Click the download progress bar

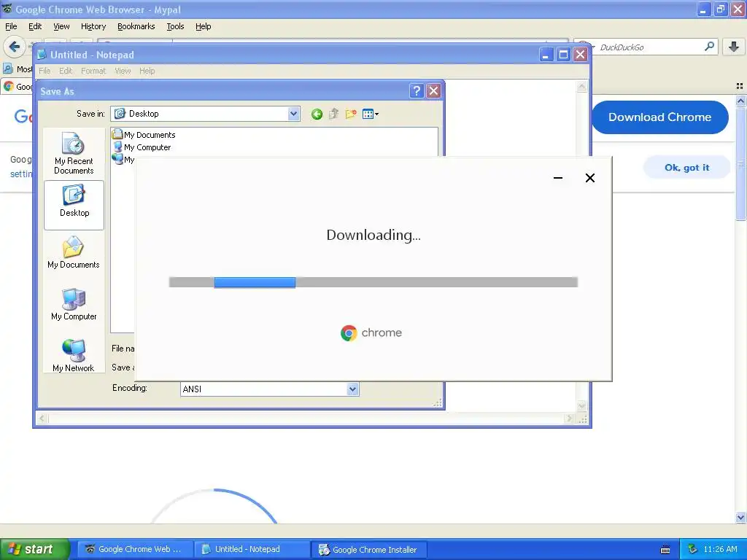(x=373, y=282)
